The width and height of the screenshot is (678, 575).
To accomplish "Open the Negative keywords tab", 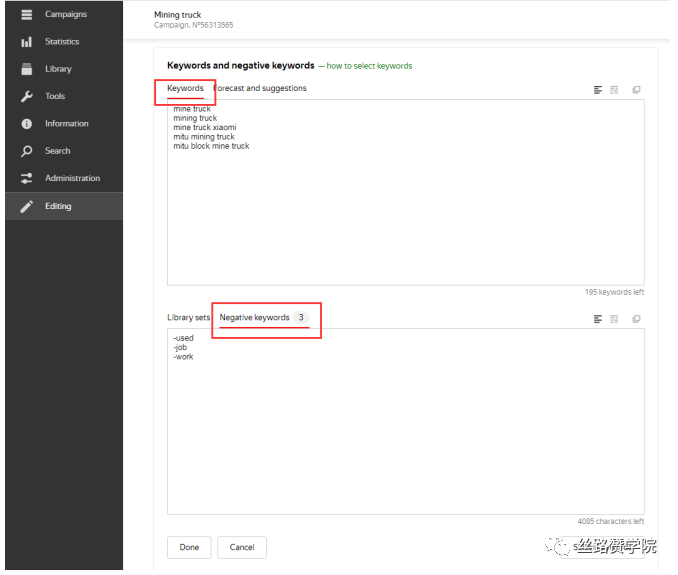I will click(x=254, y=318).
